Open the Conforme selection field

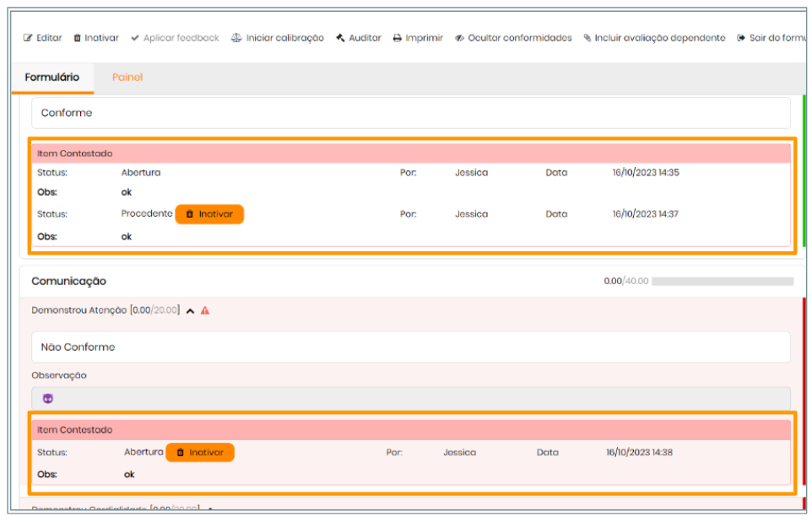410,113
